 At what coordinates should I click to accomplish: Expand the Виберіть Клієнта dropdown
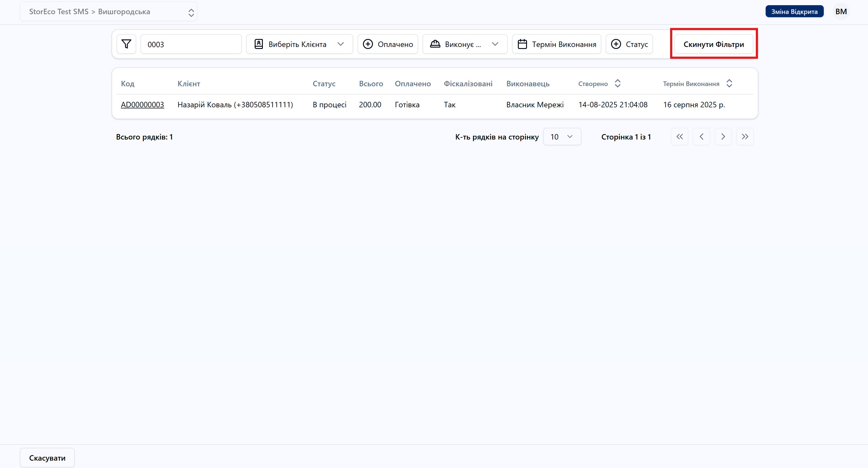click(299, 44)
